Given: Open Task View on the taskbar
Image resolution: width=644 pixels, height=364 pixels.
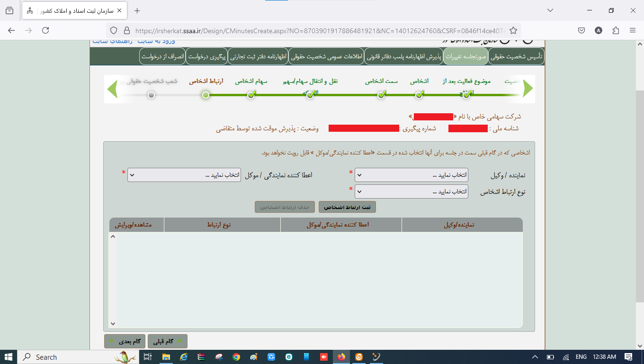Looking at the screenshot, I should click(x=148, y=357).
